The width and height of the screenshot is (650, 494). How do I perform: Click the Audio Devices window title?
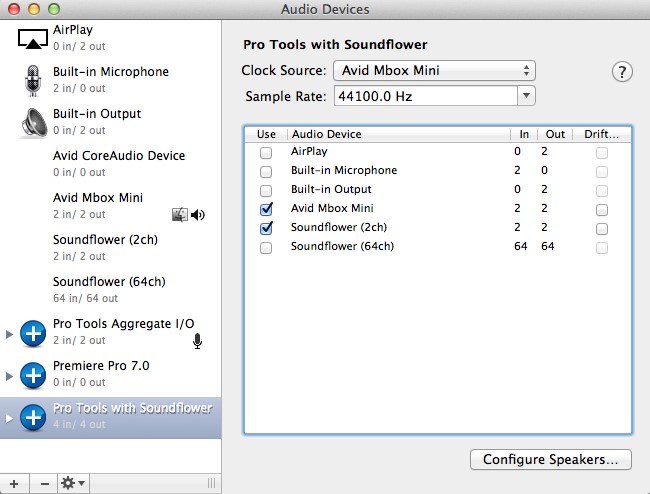[x=325, y=9]
